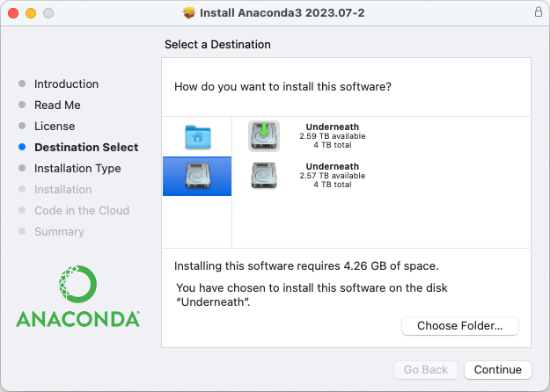Minimize the installer window with yellow button
Viewport: 550px width, 392px height.
click(31, 14)
